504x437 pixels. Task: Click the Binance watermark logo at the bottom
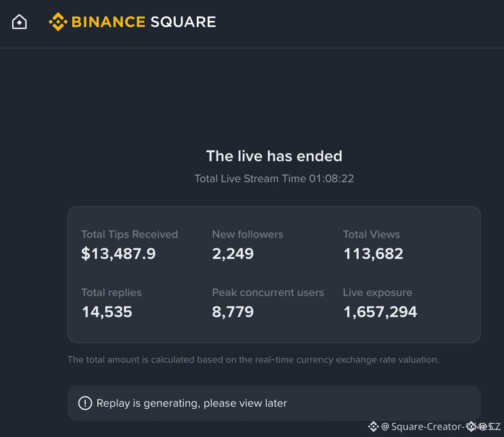[373, 426]
